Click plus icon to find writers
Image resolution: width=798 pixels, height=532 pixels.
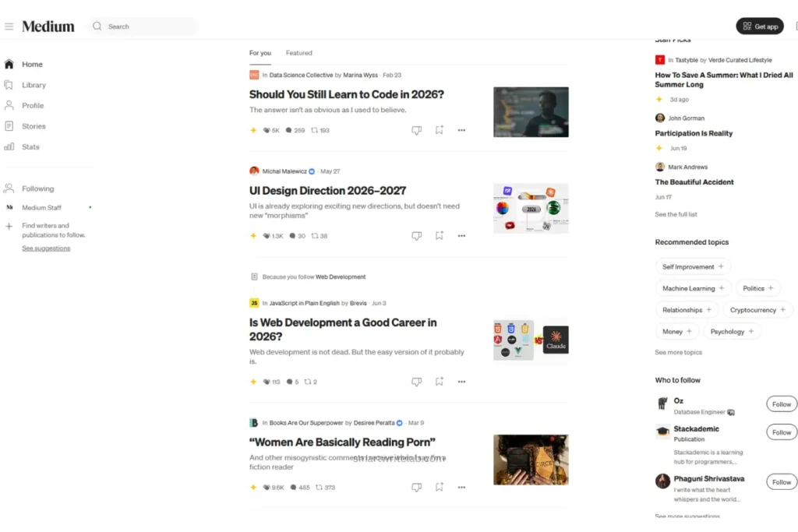pyautogui.click(x=9, y=227)
